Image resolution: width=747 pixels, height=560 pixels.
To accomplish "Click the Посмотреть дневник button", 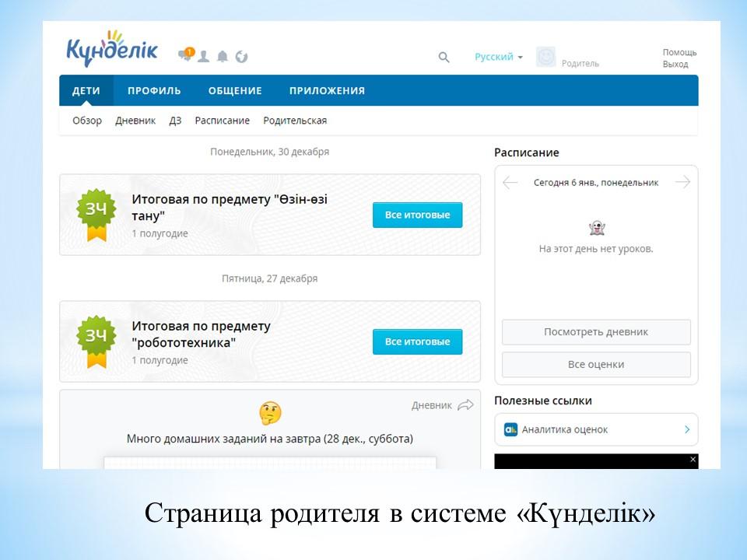I will tap(596, 332).
